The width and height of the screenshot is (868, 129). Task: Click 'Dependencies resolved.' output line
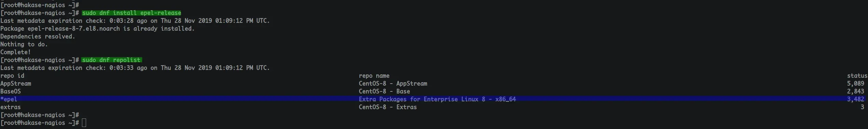click(38, 37)
